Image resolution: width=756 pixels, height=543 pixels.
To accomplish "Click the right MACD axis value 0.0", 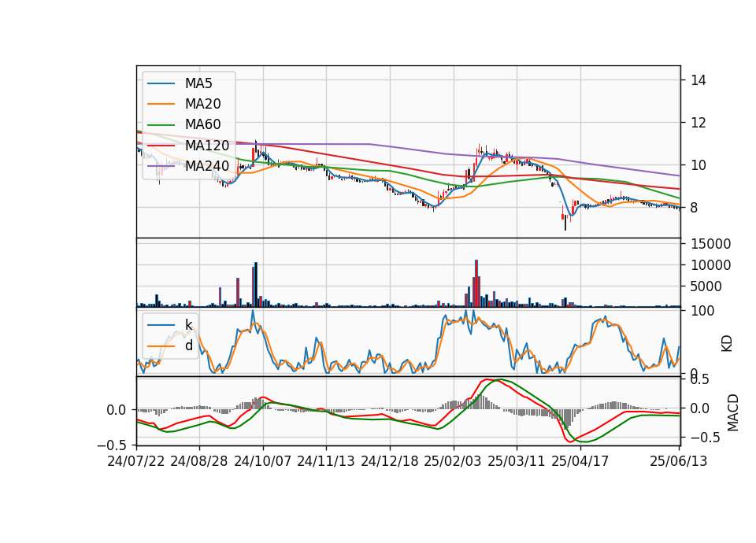I will [x=700, y=408].
